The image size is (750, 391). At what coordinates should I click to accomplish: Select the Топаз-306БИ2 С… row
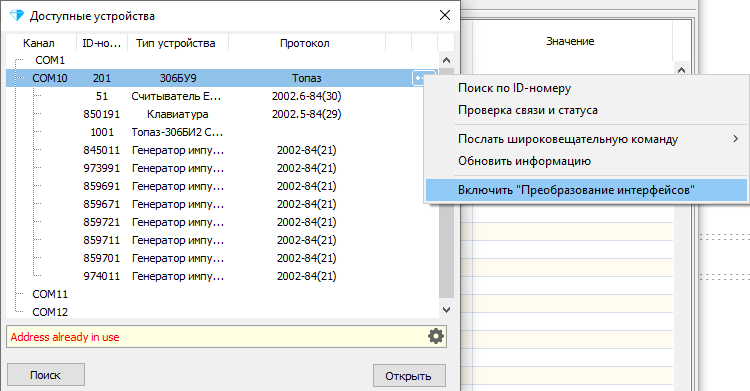(x=222, y=132)
